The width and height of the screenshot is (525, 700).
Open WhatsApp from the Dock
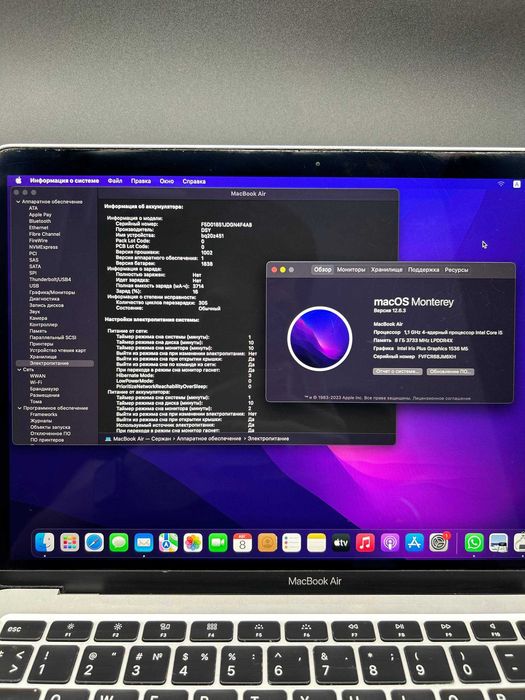pos(474,542)
